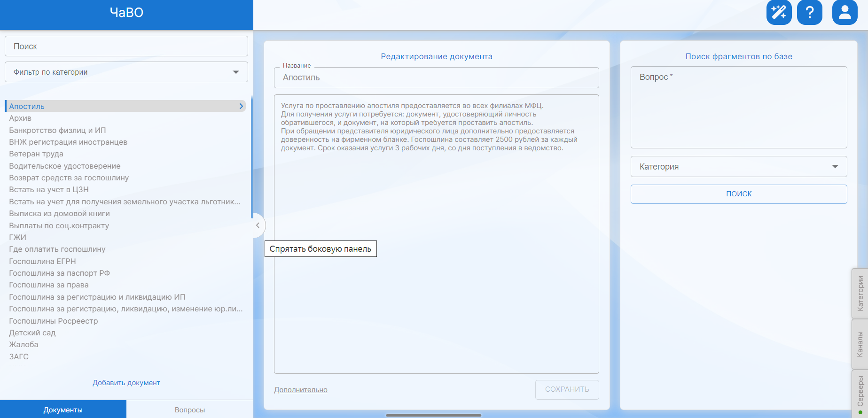Open the help question mark icon
This screenshot has height=418, width=868.
point(809,12)
